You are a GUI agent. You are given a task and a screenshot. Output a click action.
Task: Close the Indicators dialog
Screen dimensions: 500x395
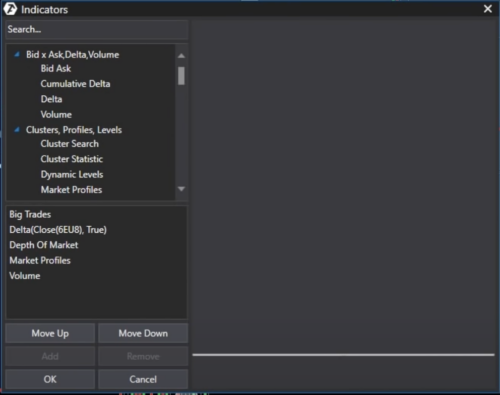click(x=488, y=9)
